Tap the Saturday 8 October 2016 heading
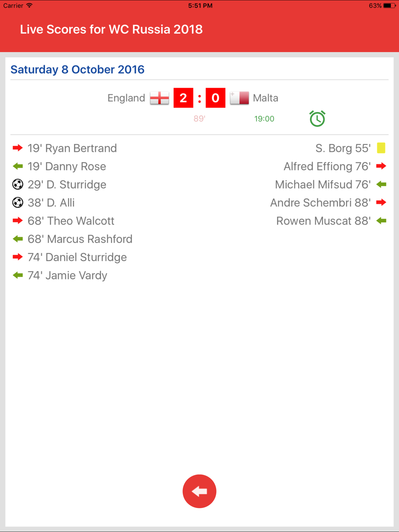The height and width of the screenshot is (532, 399). click(x=77, y=69)
